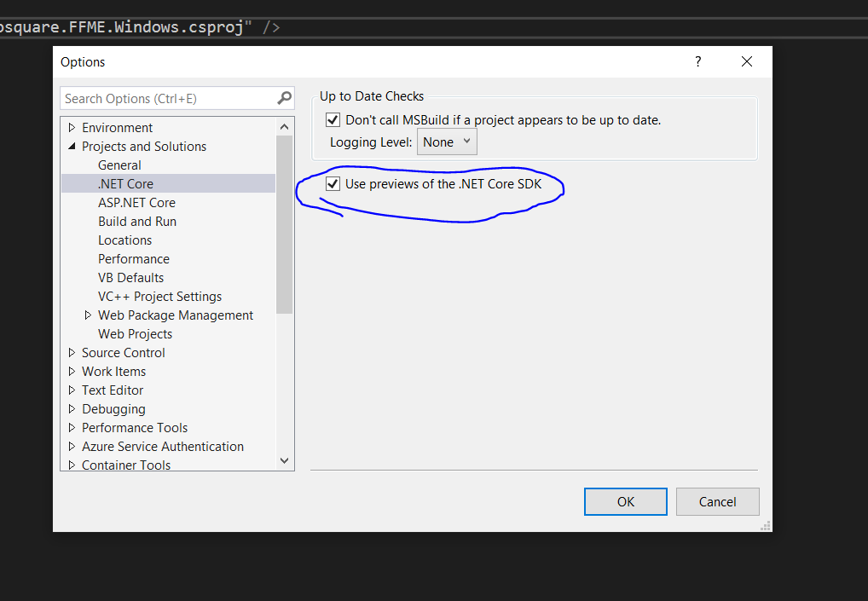Uncheck "Don't call MSBuild if a project appears up to date"
The height and width of the screenshot is (601, 868).
click(x=333, y=119)
